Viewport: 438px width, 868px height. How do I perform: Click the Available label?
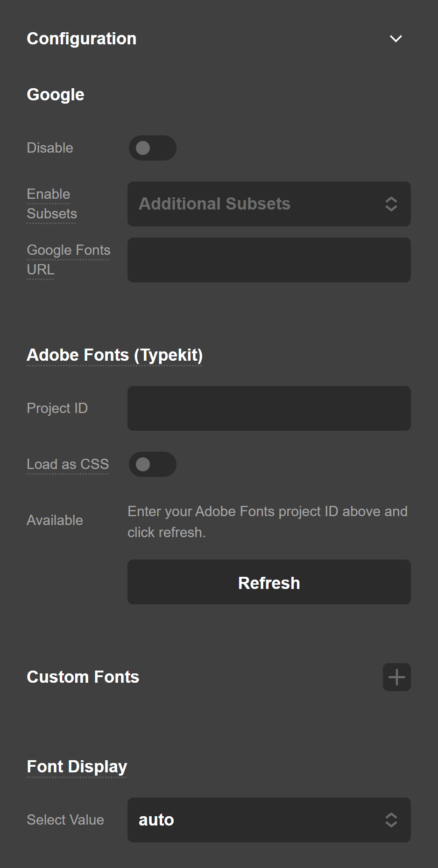[x=55, y=520]
